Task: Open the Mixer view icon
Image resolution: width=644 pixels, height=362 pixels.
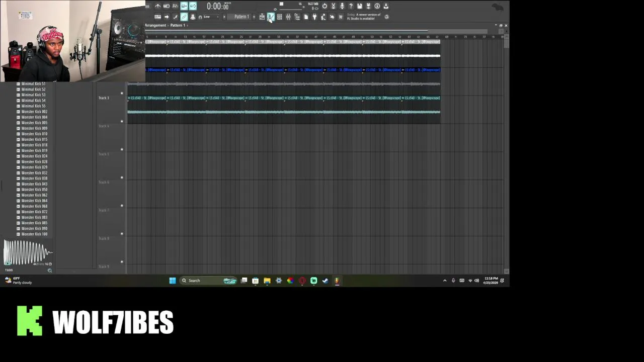Action: (x=288, y=17)
